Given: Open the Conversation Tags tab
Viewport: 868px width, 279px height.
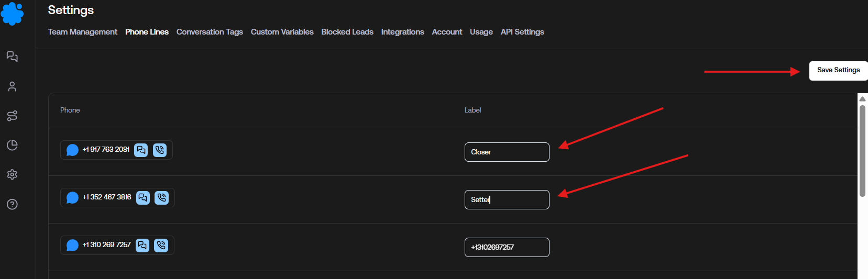Looking at the screenshot, I should coord(210,32).
